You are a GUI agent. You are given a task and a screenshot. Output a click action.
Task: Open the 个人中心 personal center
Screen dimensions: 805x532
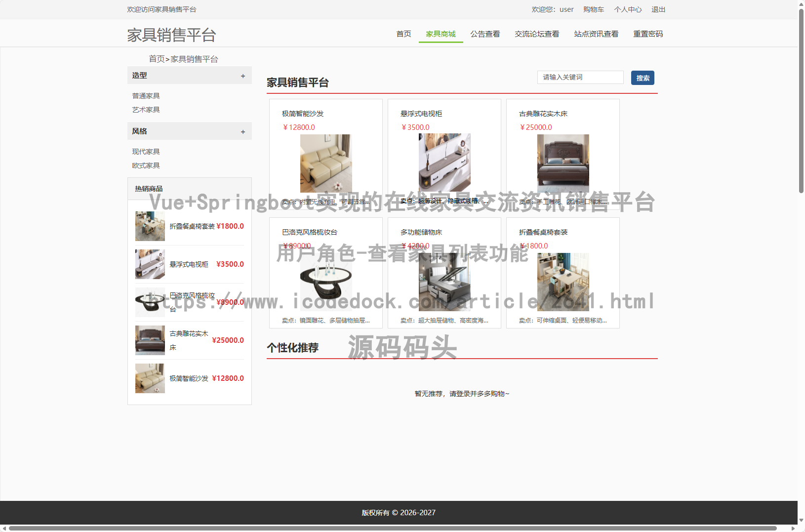click(628, 9)
